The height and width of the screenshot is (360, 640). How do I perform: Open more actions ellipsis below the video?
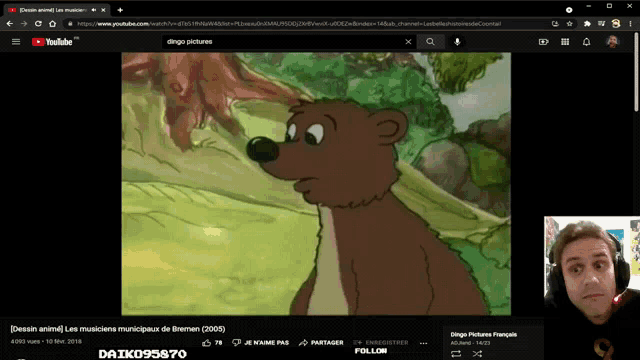tap(424, 343)
